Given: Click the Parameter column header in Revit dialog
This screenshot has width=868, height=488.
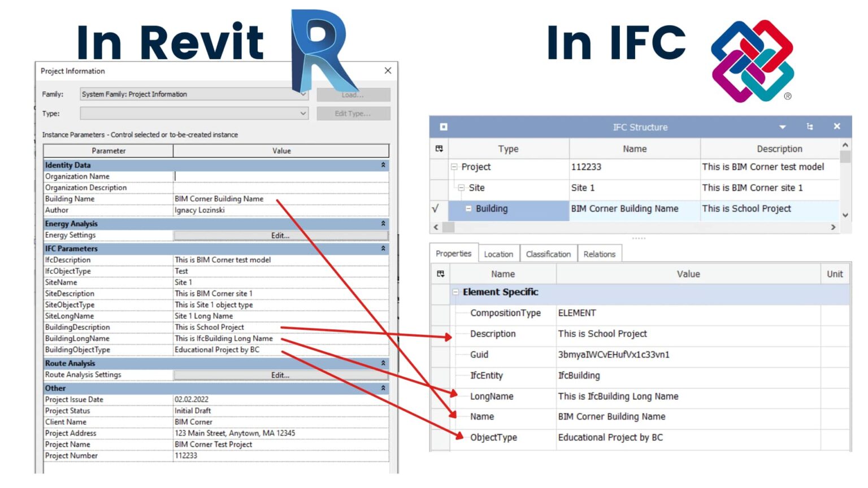Looking at the screenshot, I should coord(108,151).
